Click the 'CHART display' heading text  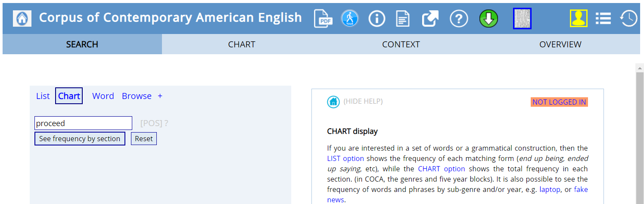[x=352, y=131]
